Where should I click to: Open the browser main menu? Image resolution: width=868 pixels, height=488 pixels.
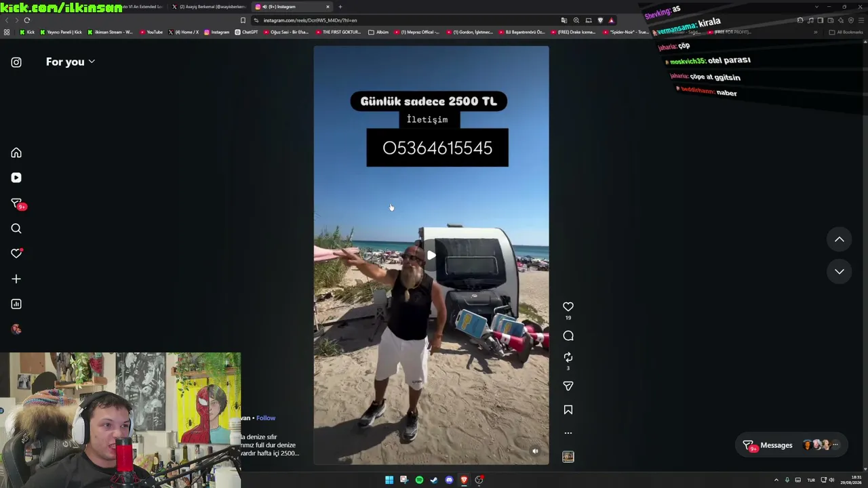(x=861, y=20)
